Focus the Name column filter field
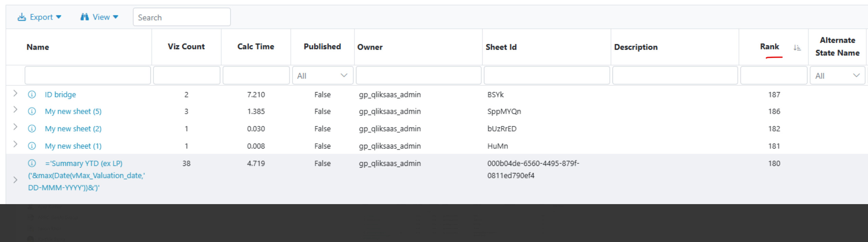 click(88, 75)
